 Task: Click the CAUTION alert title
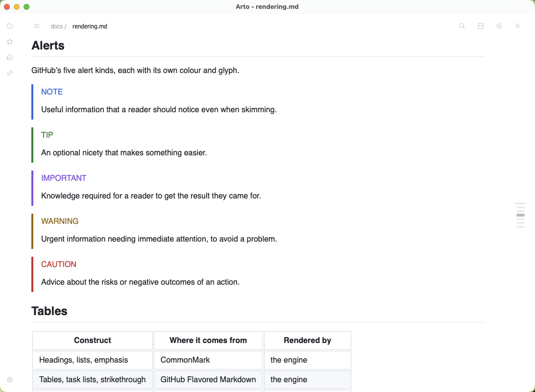(x=59, y=265)
